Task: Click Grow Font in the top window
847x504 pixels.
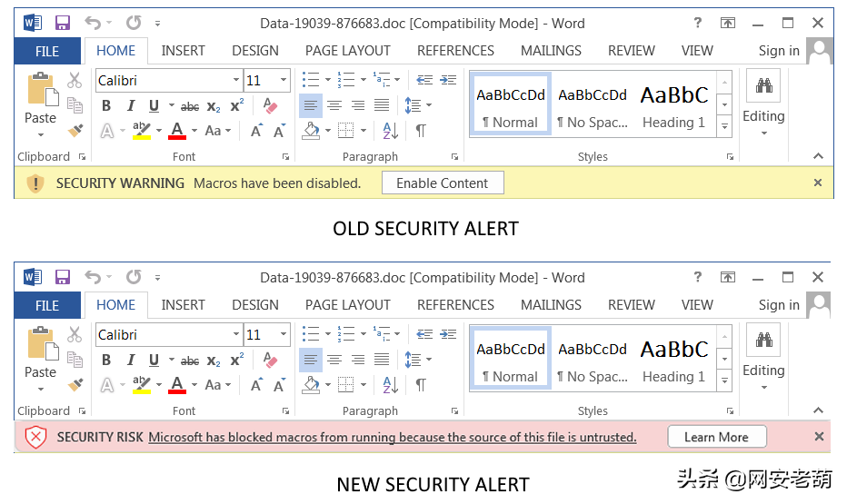Action: pos(256,131)
